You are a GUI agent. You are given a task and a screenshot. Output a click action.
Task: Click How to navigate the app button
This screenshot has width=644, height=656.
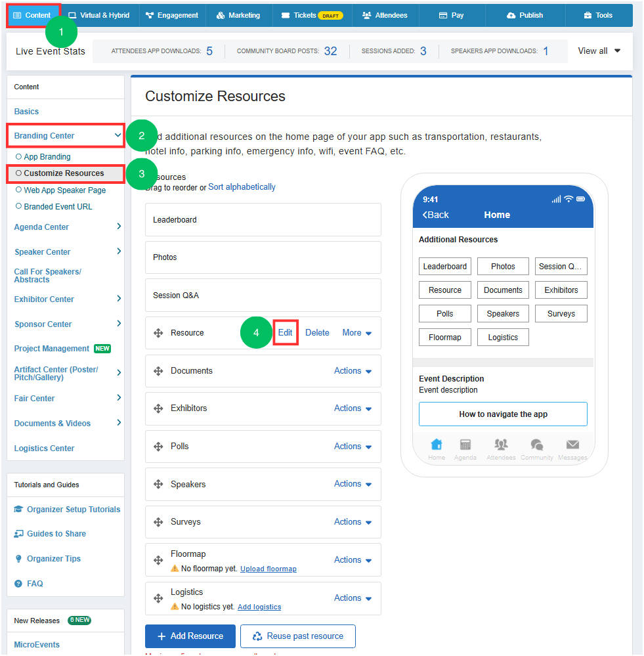point(503,414)
